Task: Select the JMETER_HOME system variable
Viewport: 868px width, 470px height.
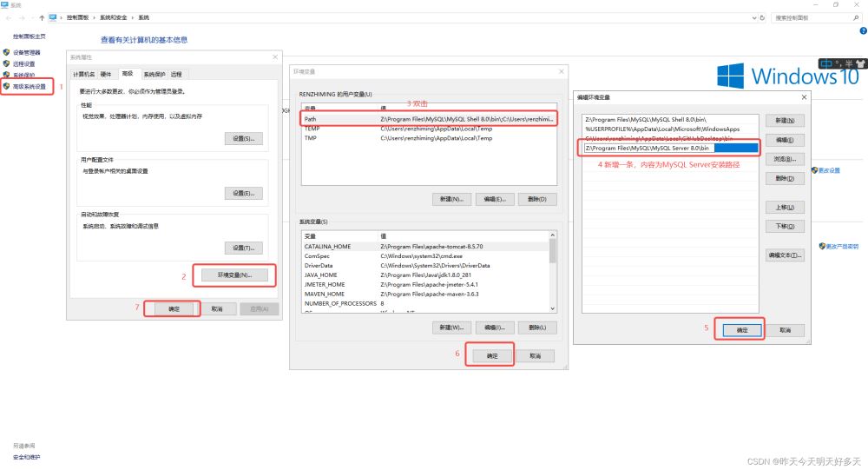Action: tap(425, 284)
